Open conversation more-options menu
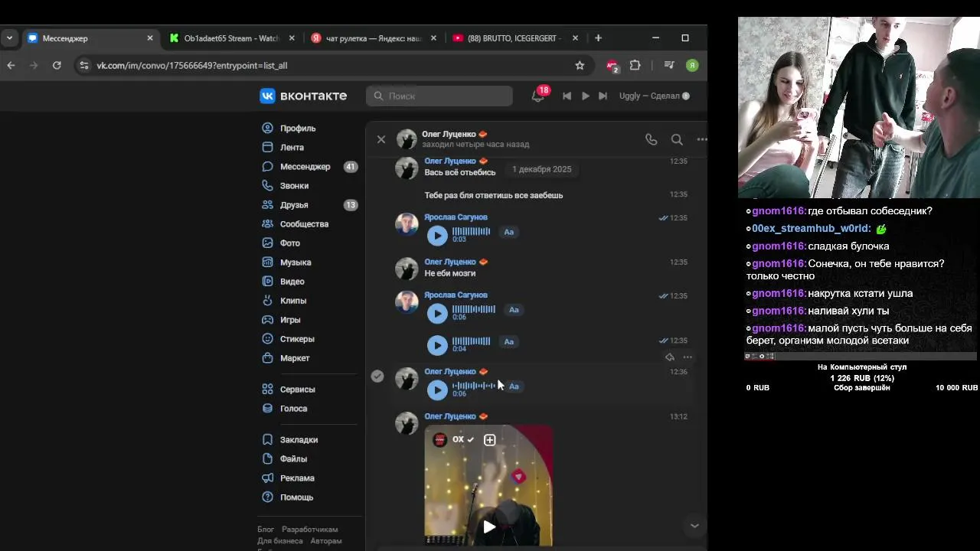This screenshot has height=551, width=980. point(701,139)
